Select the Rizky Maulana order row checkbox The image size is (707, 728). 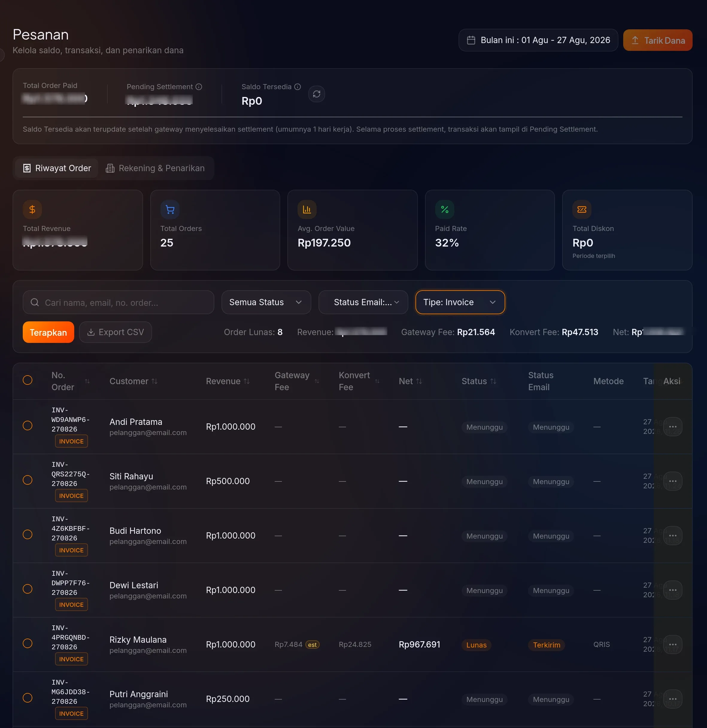[x=28, y=643]
